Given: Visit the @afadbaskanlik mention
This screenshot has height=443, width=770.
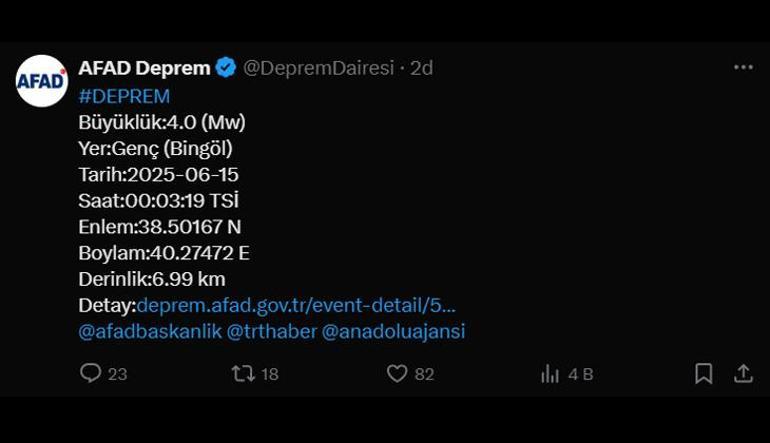Looking at the screenshot, I should [150, 332].
